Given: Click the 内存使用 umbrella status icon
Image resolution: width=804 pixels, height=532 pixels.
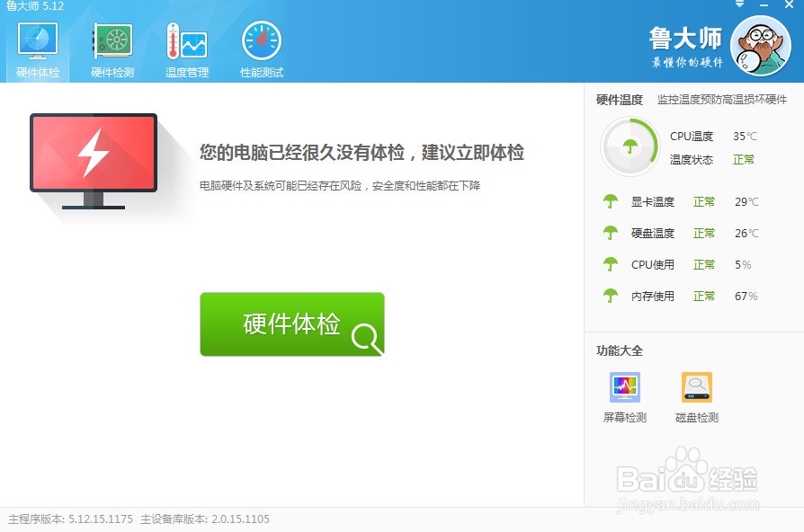Looking at the screenshot, I should click(x=610, y=296).
